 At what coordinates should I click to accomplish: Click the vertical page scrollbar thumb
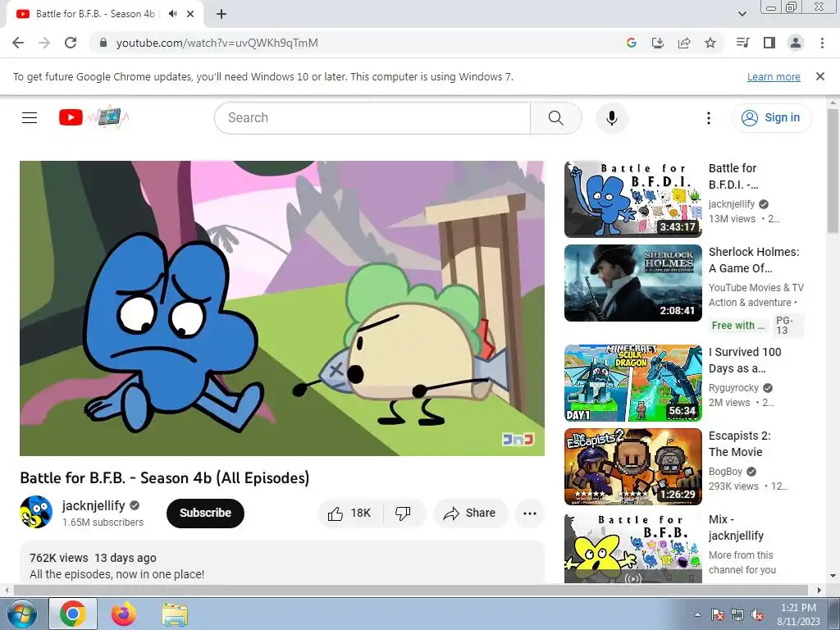click(833, 170)
